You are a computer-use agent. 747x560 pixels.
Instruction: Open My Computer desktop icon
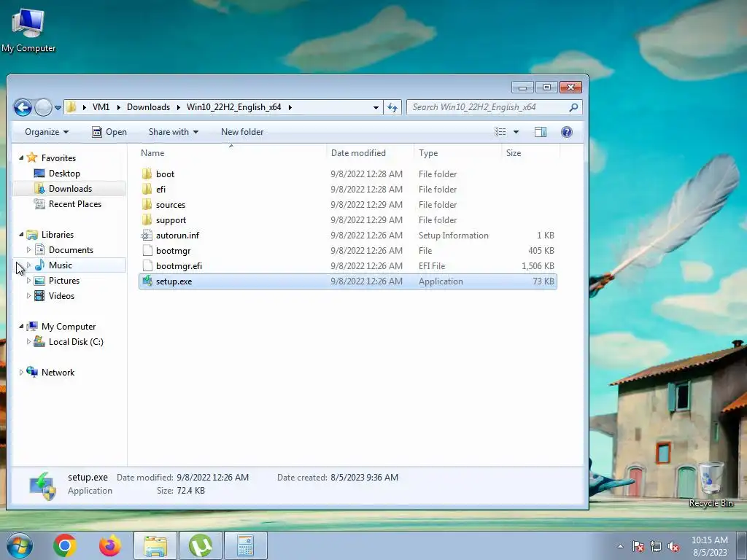(28, 29)
